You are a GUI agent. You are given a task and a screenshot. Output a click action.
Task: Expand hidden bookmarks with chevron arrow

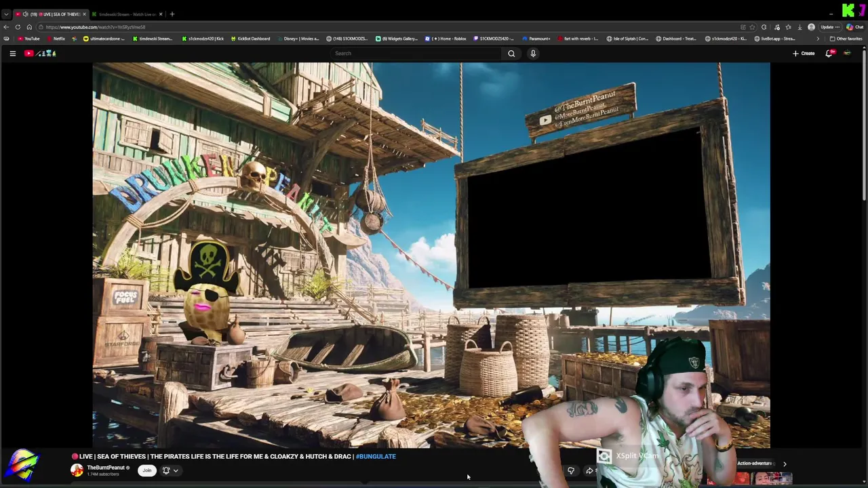[817, 39]
